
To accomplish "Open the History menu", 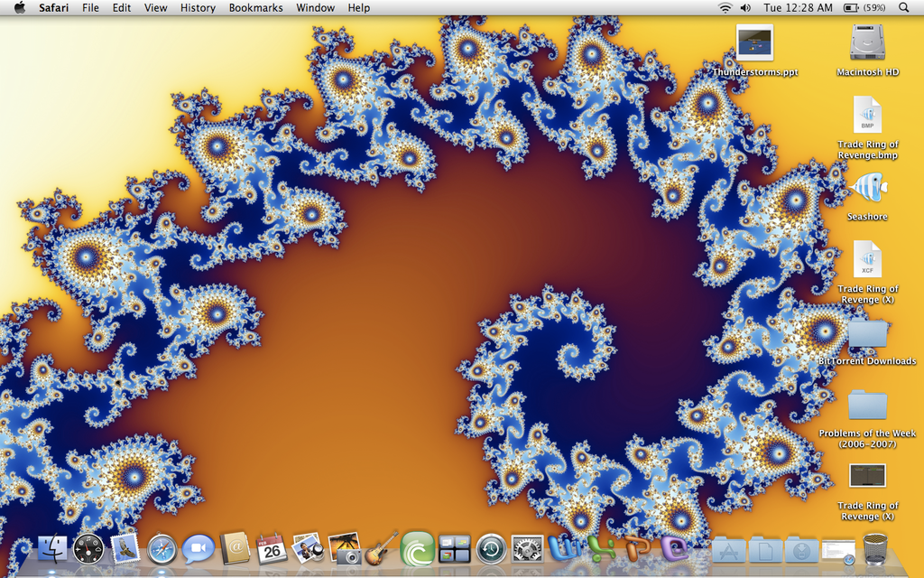I will click(x=198, y=7).
